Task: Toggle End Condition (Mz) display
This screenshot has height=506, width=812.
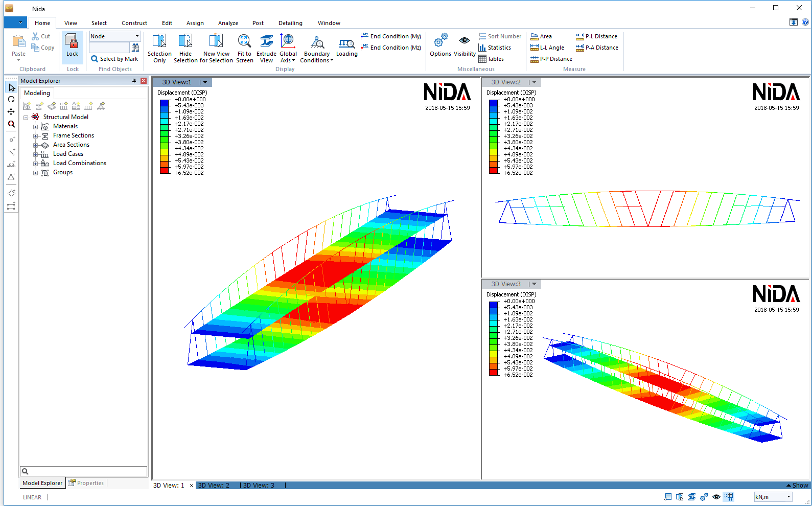Action: pos(391,48)
